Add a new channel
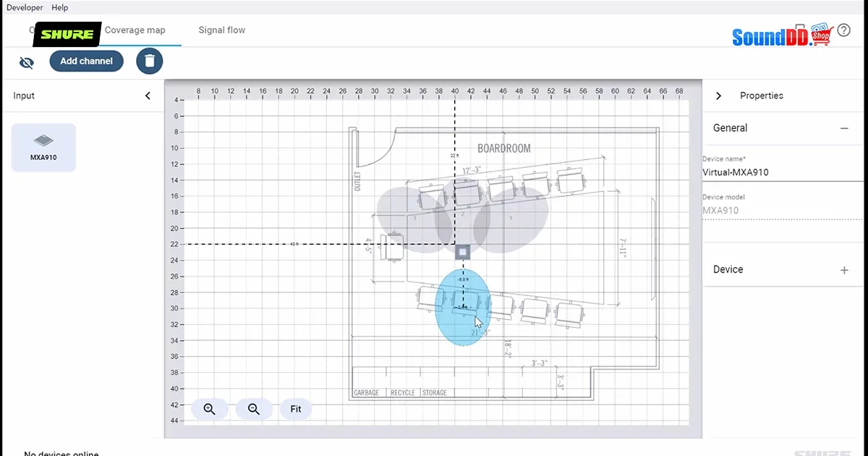 click(x=86, y=62)
